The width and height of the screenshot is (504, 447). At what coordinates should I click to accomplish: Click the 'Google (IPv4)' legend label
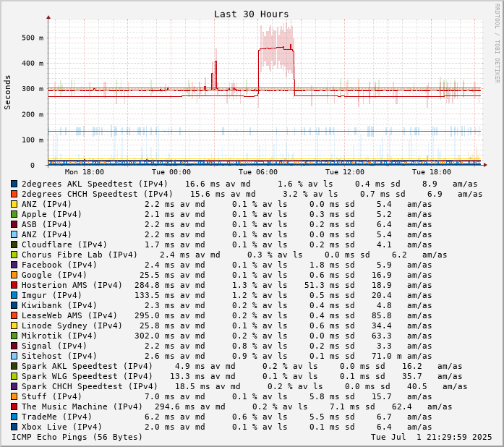(x=54, y=275)
